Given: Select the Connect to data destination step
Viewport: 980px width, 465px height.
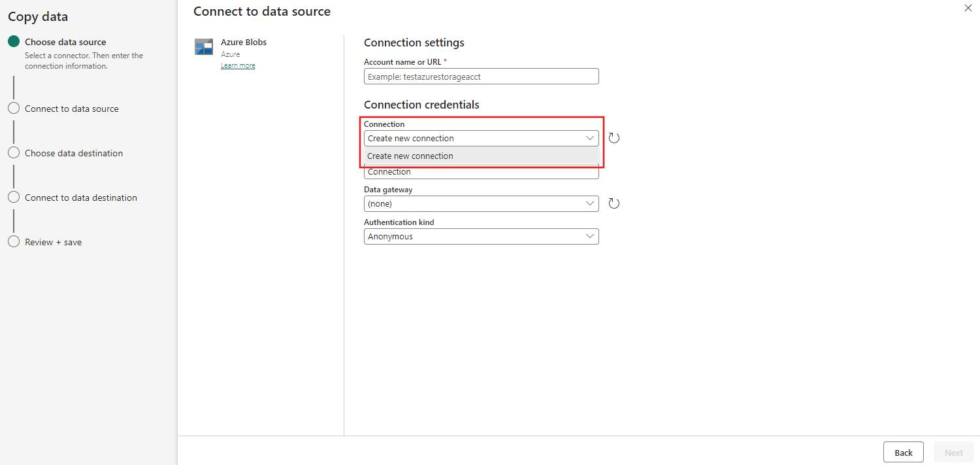Looking at the screenshot, I should pyautogui.click(x=81, y=198).
